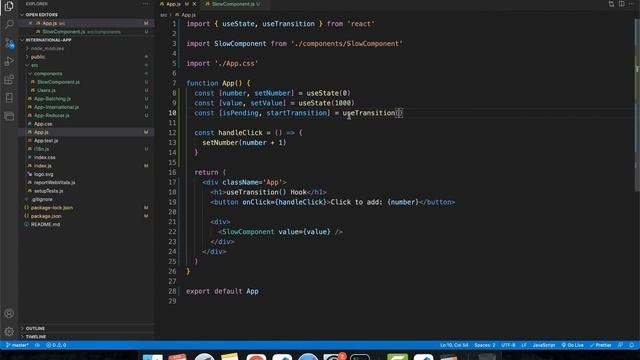Switch to the App.js tab
The image size is (640, 360).
(x=173, y=4)
